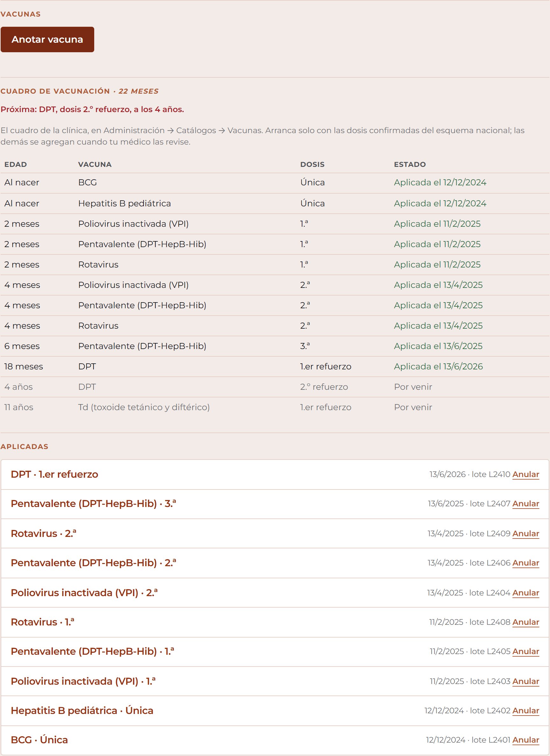
Task: Click 'Hepatitis B pediátrica' table cell
Action: [124, 203]
